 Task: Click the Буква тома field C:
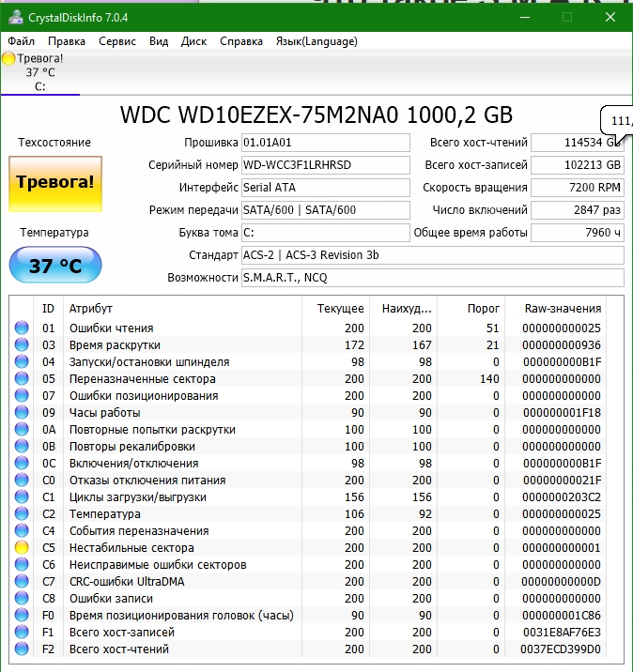tap(326, 233)
